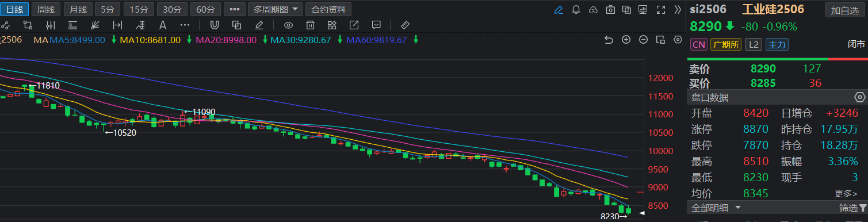Switch to 15分 period tab
Viewport: 868px width, 222px height.
[139, 9]
